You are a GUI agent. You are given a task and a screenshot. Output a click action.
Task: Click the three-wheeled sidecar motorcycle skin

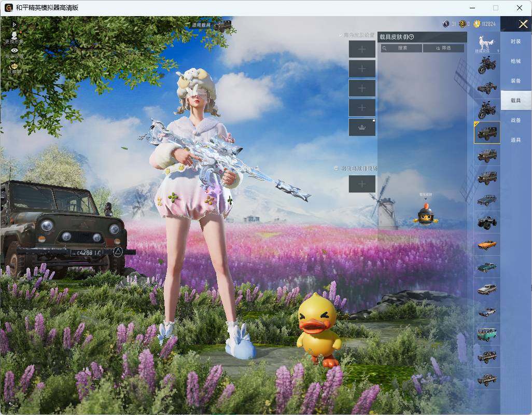pos(487,88)
